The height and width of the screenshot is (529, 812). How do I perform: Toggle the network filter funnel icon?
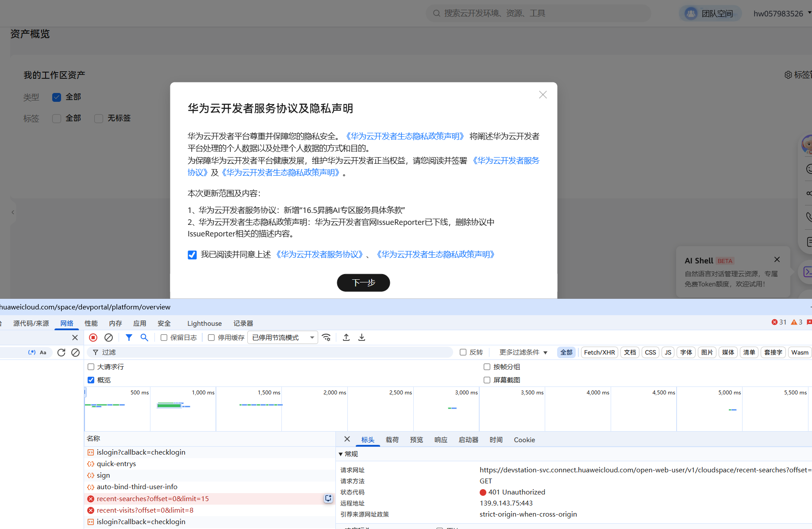129,337
